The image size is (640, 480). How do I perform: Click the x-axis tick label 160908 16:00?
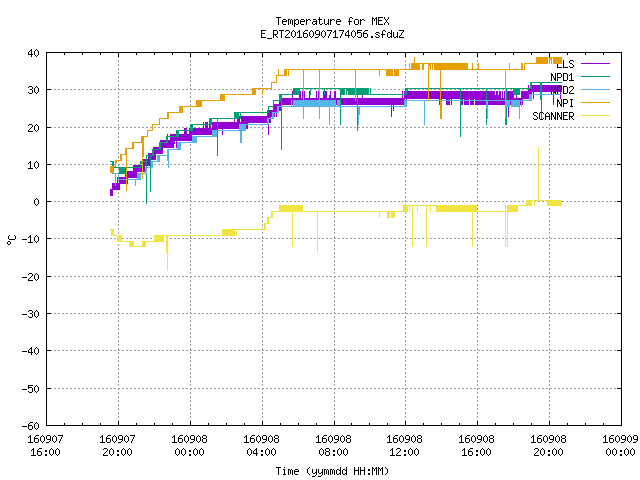[x=476, y=446]
